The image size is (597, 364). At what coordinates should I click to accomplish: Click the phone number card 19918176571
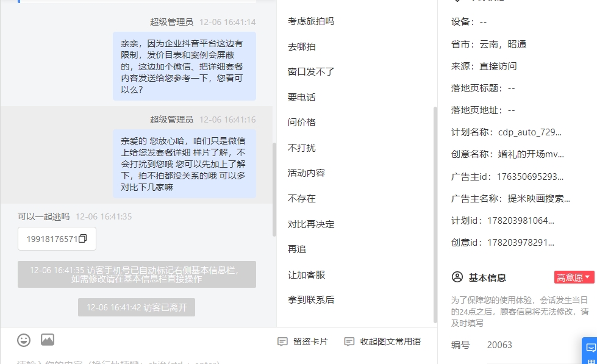(x=57, y=239)
